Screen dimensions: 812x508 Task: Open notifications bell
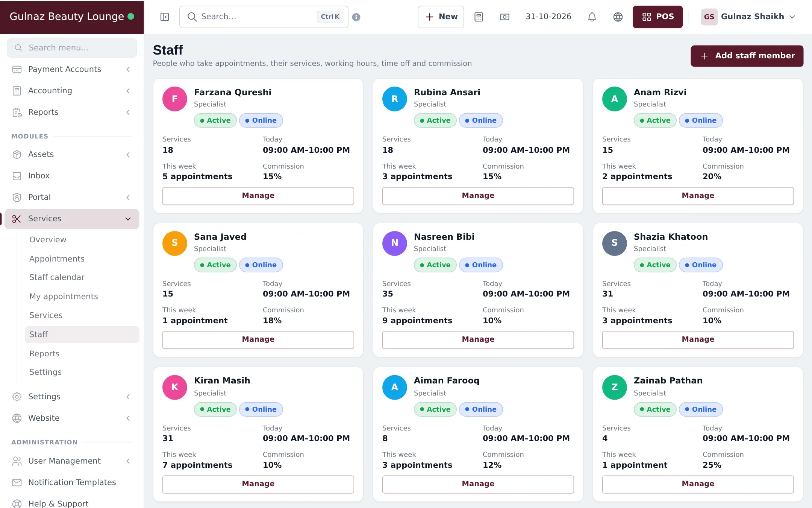(592, 17)
